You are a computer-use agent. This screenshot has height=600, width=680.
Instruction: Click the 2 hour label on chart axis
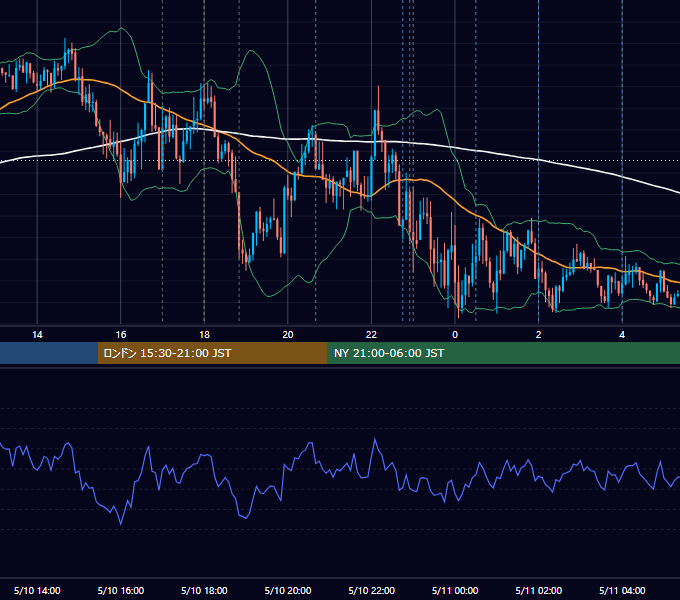click(539, 335)
